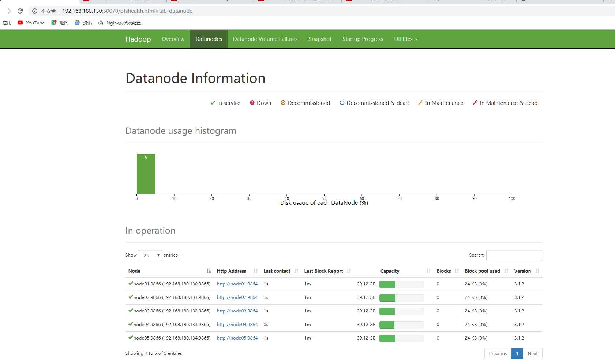Viewport: 615px width, 364px height.
Task: Sort table by Block pool used column
Action: tap(486, 271)
